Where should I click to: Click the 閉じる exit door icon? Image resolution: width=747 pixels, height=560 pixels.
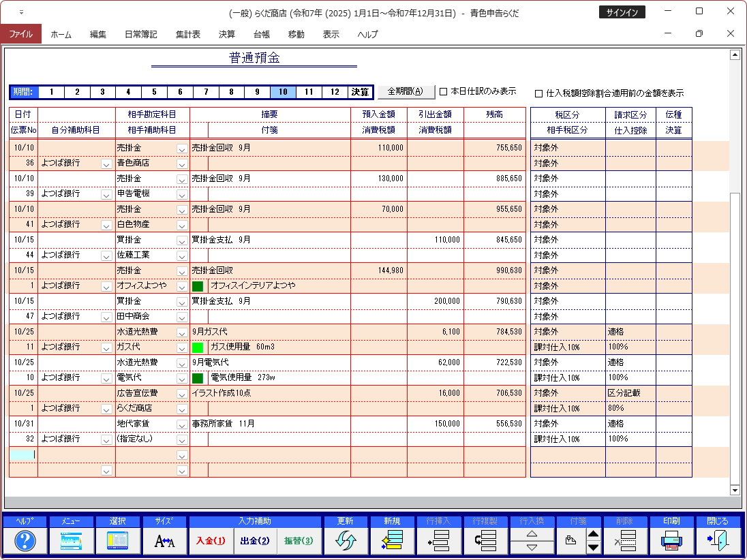tap(718, 542)
